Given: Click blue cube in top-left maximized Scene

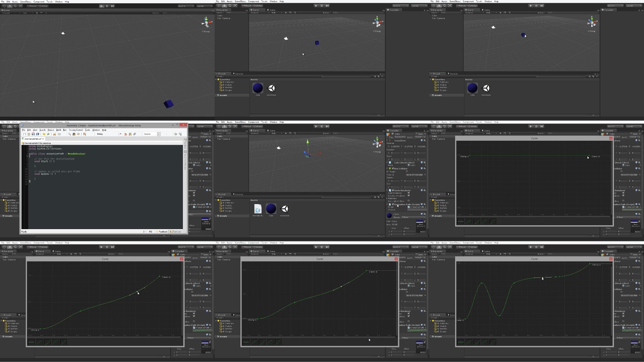Looking at the screenshot, I should [x=169, y=104].
